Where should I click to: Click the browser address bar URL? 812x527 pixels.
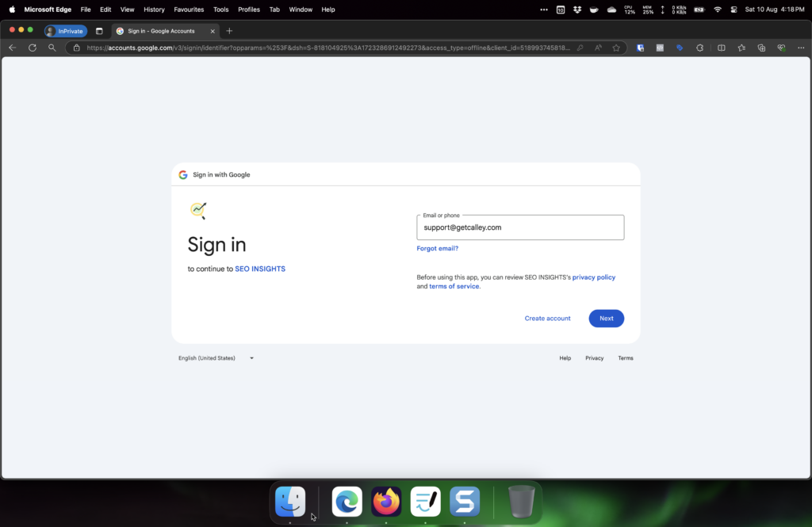click(328, 48)
